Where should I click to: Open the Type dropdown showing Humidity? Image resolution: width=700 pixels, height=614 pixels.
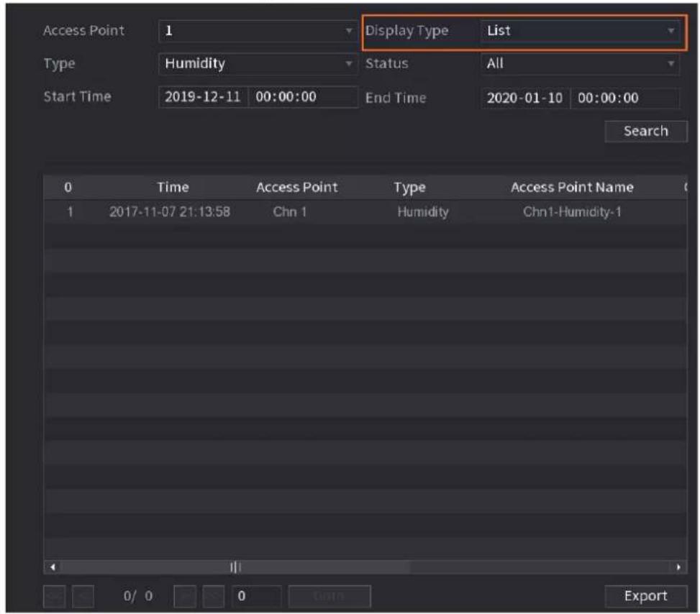point(258,64)
